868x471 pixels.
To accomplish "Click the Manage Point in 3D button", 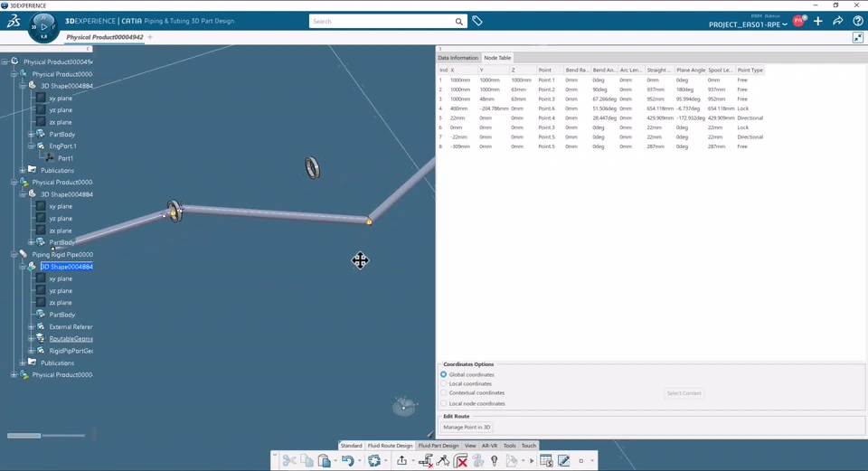I will click(467, 427).
